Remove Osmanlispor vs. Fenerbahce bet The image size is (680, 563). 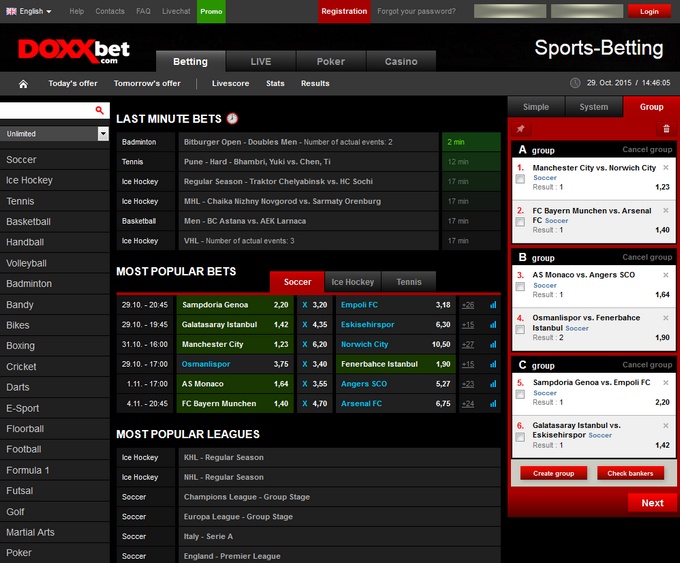[666, 318]
